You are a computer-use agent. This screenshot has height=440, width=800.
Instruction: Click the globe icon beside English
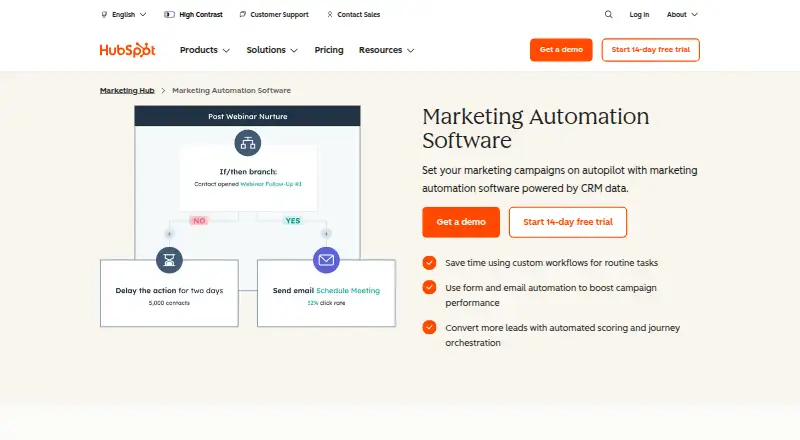pyautogui.click(x=104, y=15)
